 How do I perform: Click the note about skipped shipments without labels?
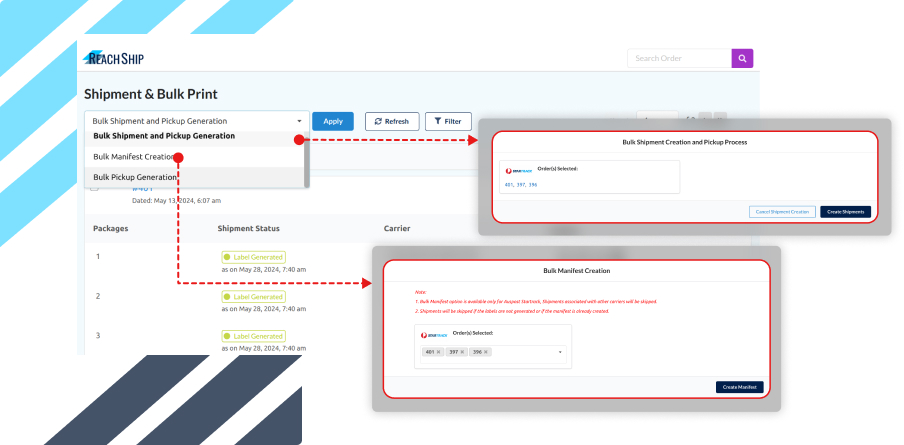point(512,311)
